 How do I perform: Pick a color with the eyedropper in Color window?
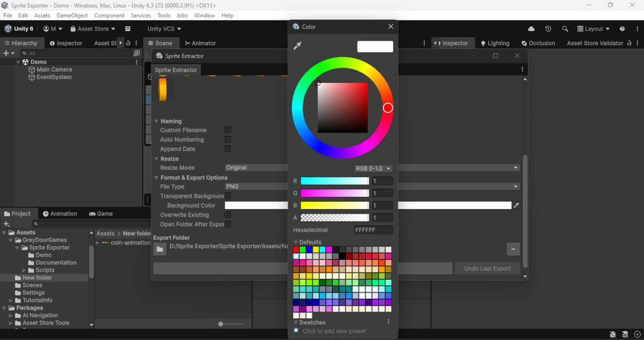tap(297, 47)
